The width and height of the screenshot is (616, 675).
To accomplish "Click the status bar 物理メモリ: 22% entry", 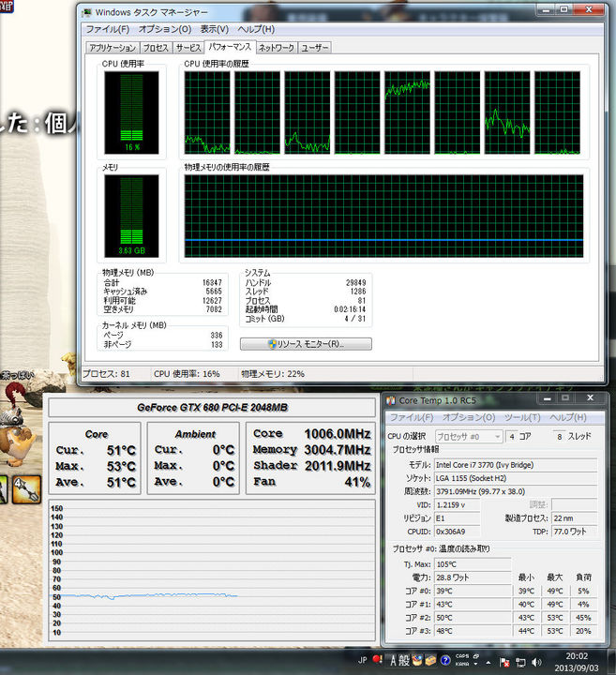I will point(273,374).
